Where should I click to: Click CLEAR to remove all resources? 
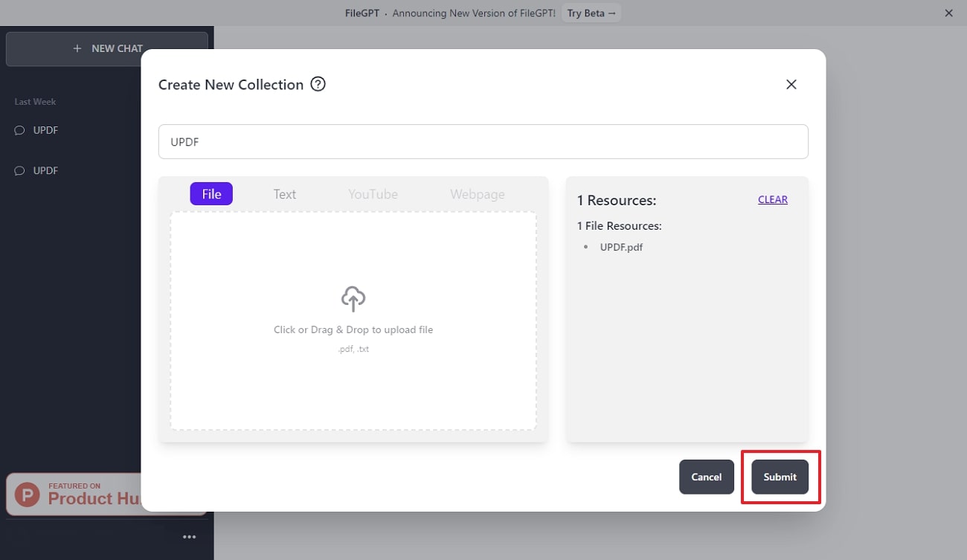point(772,199)
